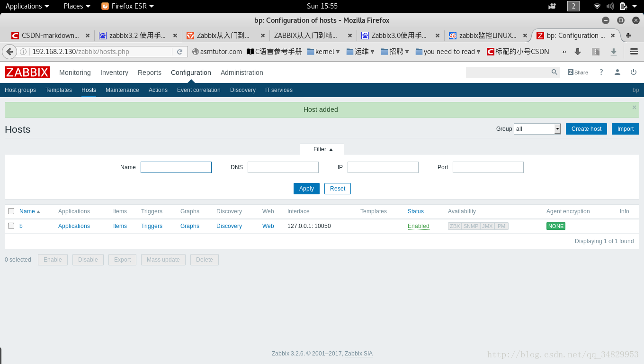Viewport: 644px width, 364px height.
Task: Click the IP filter input field
Action: [383, 167]
